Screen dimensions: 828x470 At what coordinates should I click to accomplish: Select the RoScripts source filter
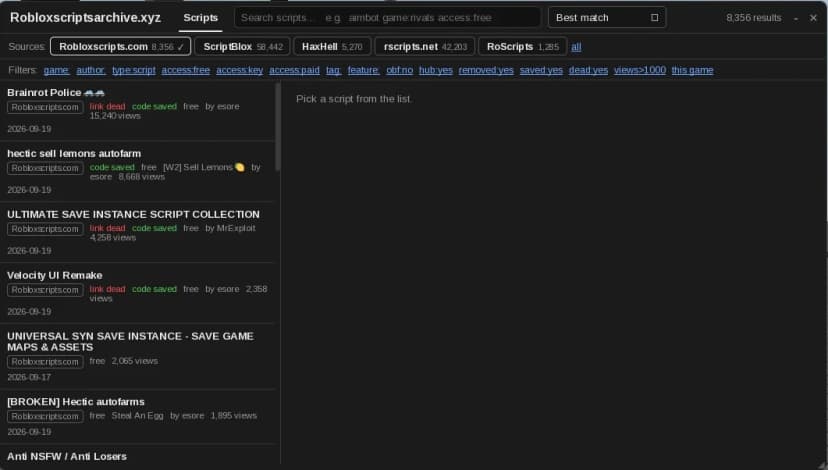(x=522, y=46)
